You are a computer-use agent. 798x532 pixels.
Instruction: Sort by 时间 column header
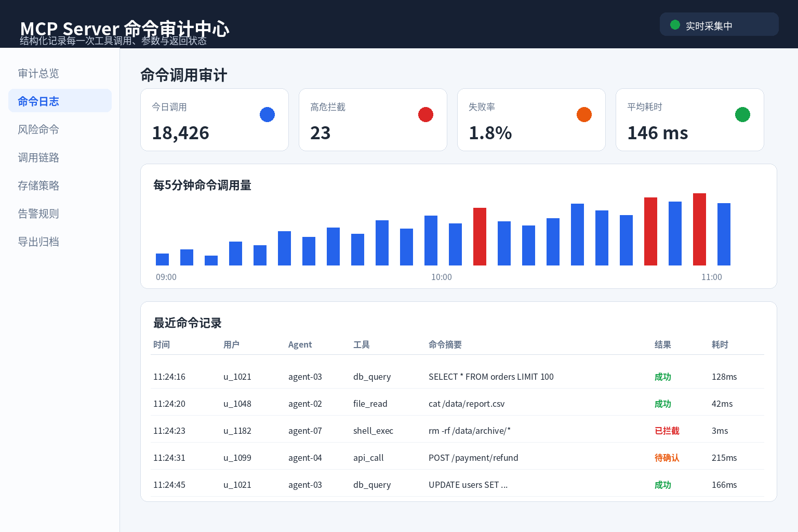click(x=162, y=344)
